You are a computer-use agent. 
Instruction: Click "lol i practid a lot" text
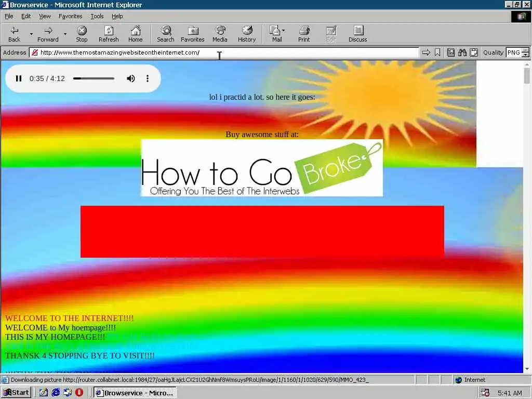click(236, 97)
